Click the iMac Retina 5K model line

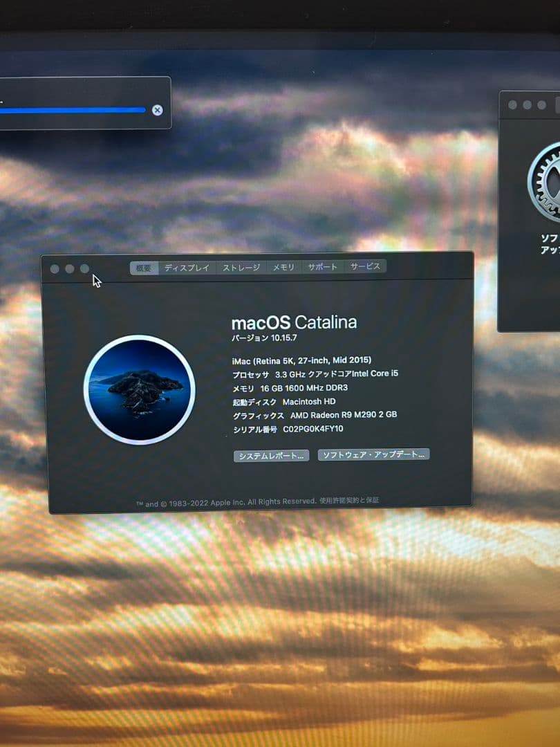point(301,360)
